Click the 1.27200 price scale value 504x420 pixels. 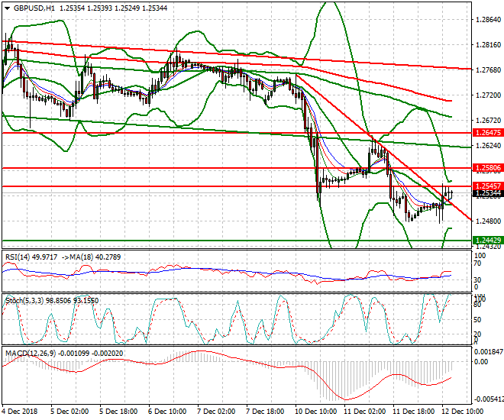[x=488, y=95]
